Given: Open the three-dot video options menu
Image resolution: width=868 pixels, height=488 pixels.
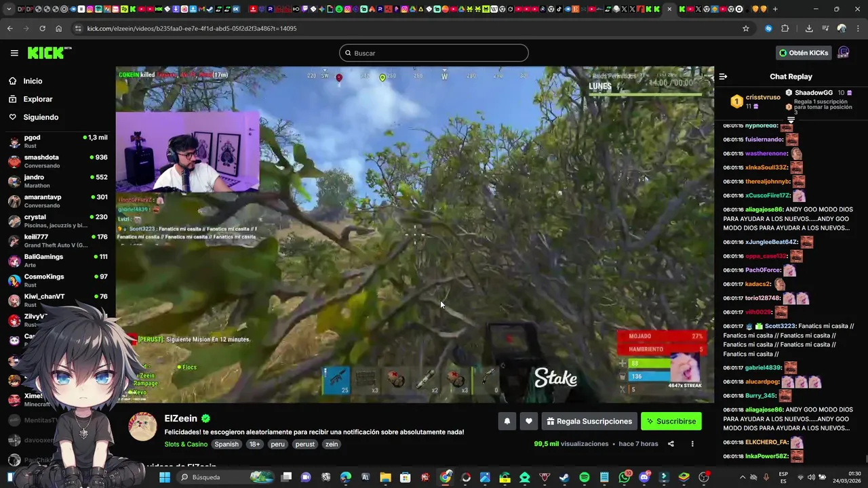Looking at the screenshot, I should (x=692, y=444).
